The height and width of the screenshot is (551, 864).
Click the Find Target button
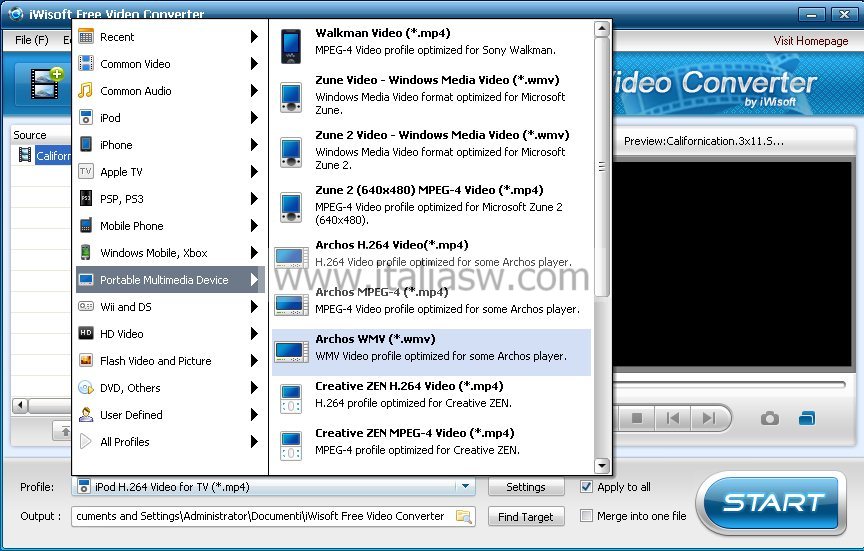(x=526, y=517)
